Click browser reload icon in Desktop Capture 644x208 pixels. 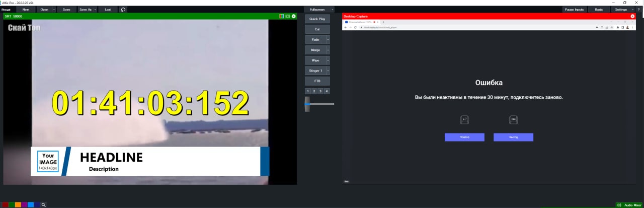[355, 27]
